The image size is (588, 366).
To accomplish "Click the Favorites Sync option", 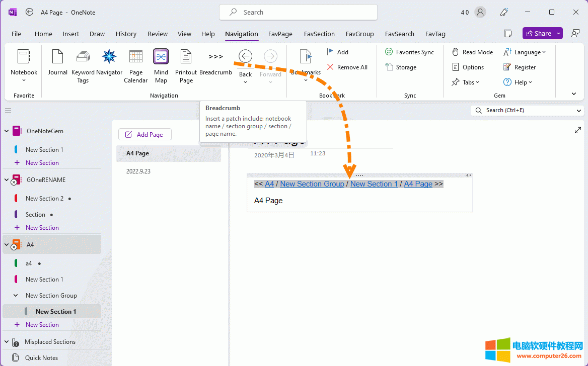I will [x=410, y=52].
